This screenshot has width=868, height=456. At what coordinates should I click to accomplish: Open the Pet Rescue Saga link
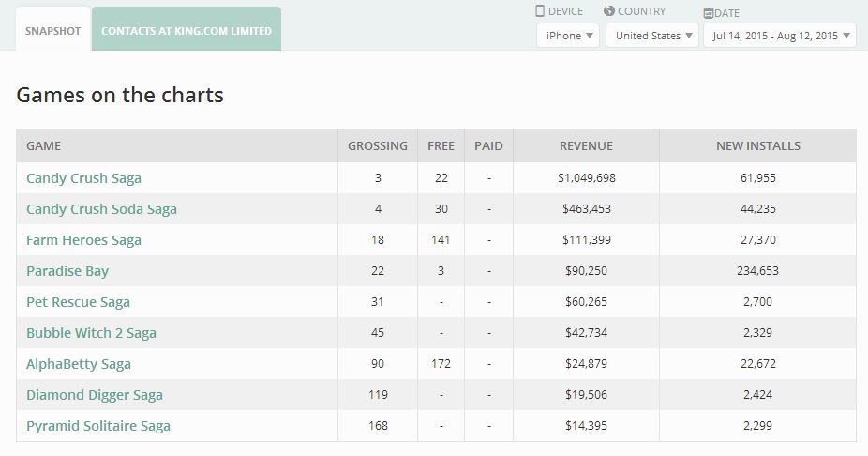(x=78, y=302)
